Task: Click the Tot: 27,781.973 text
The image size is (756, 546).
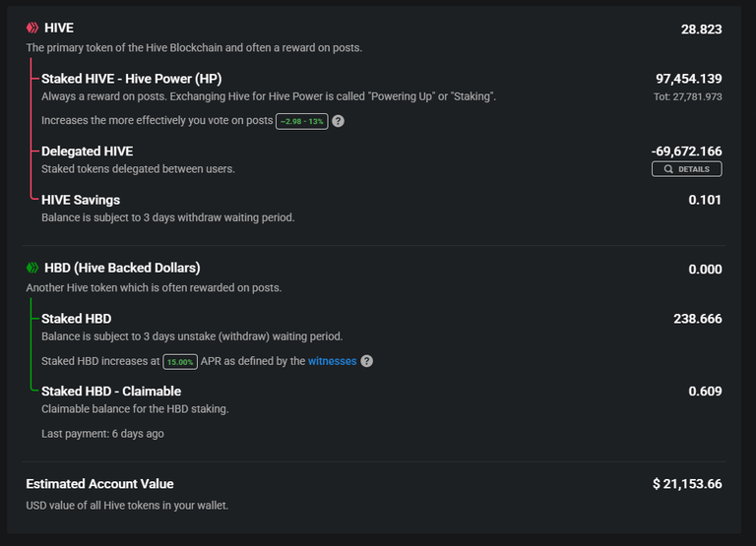Action: [687, 96]
